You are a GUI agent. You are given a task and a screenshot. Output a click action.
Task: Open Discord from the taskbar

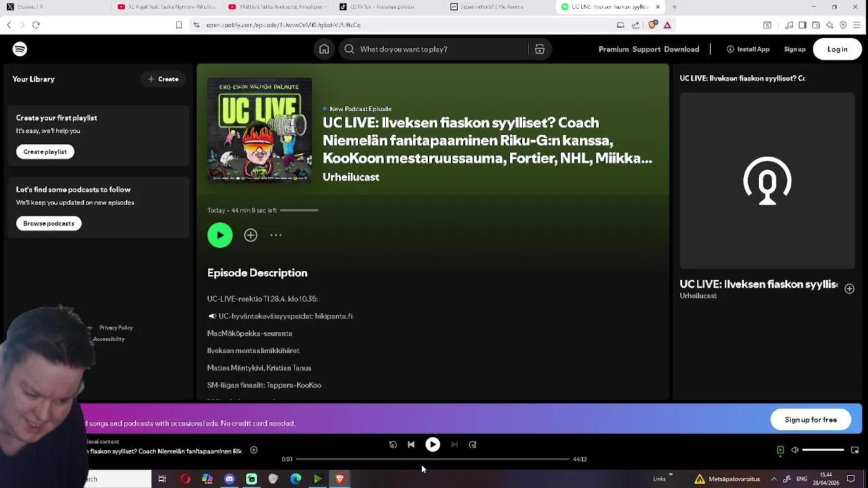229,479
